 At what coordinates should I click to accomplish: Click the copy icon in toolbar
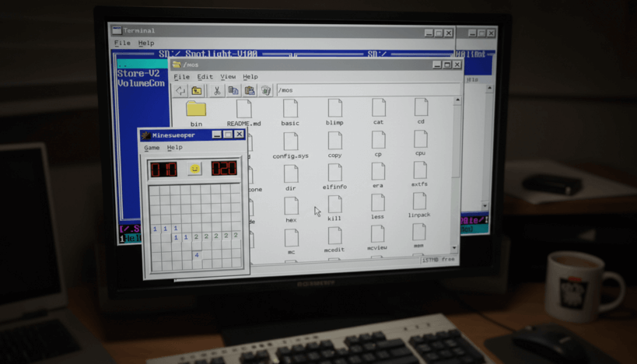pos(233,90)
